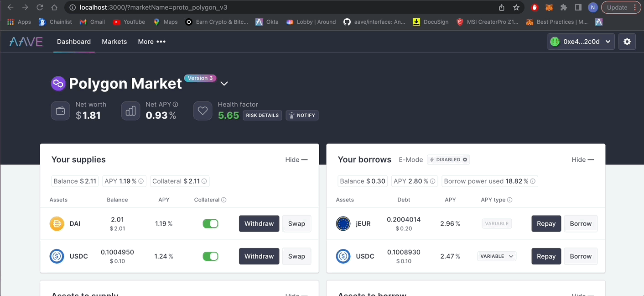Viewport: 644px width, 296px height.
Task: Click info icon next to Collateral $2.11
Action: 204,181
